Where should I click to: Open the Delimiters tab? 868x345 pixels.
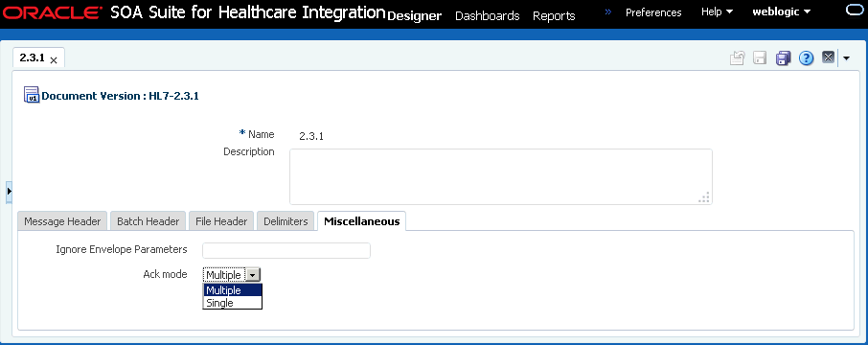tap(286, 221)
